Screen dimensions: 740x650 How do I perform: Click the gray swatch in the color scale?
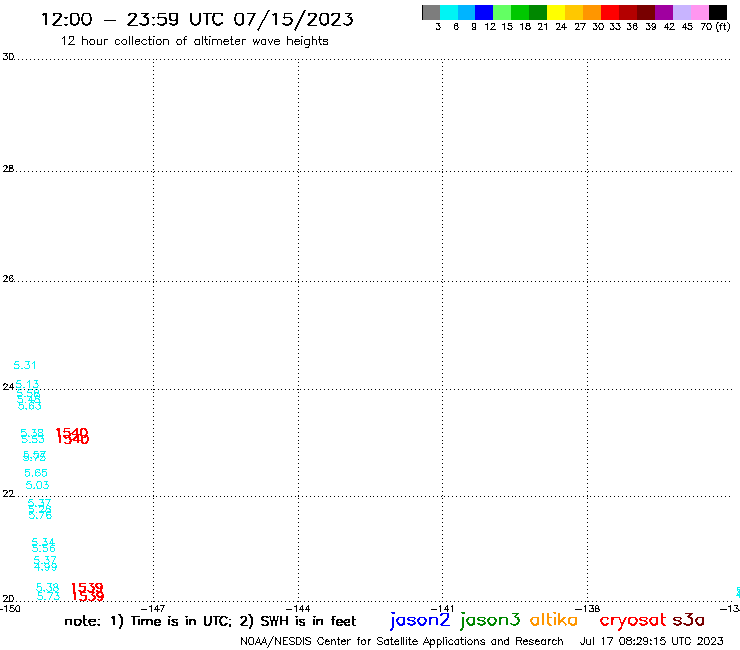point(431,12)
